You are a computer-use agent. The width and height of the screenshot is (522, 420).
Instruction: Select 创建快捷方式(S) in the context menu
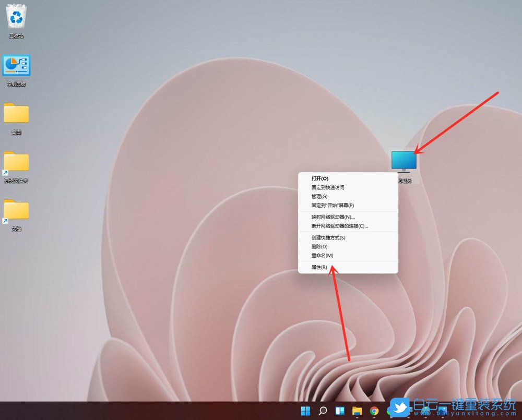coord(328,237)
